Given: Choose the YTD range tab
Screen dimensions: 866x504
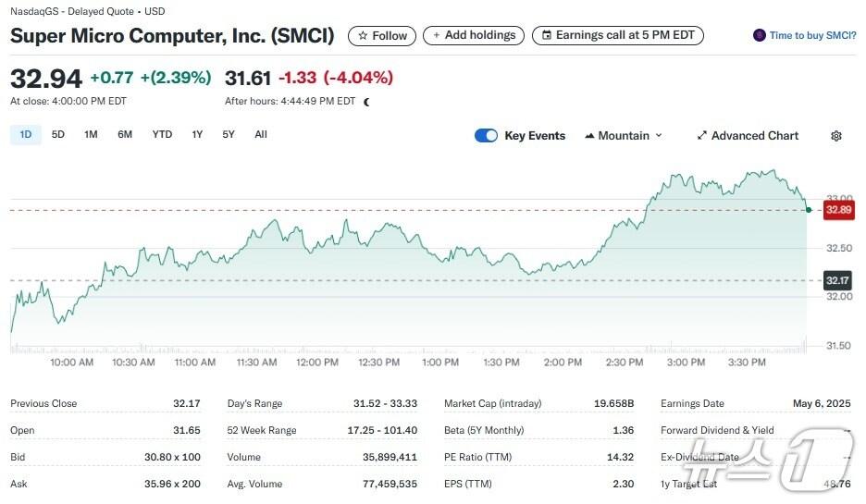Looking at the screenshot, I should pyautogui.click(x=162, y=135).
